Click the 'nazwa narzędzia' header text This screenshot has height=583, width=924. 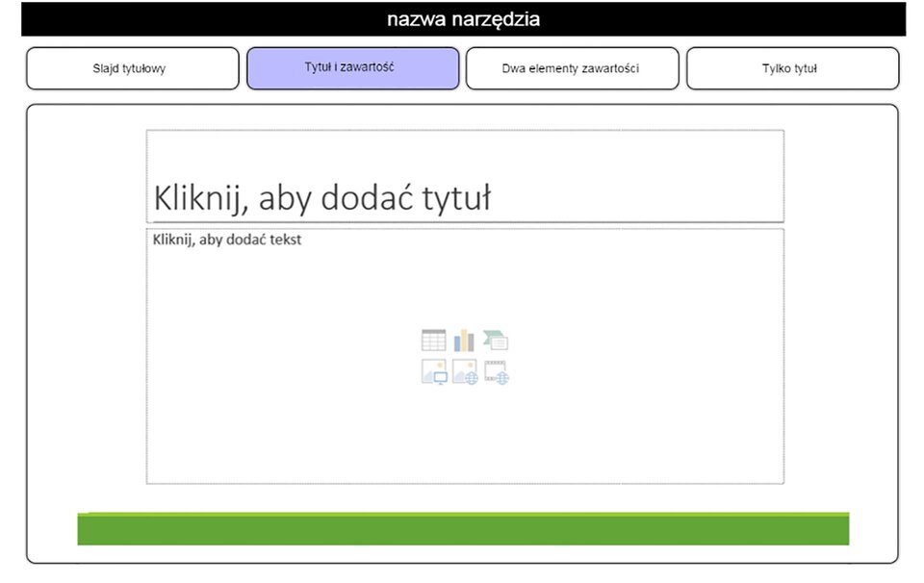point(463,19)
